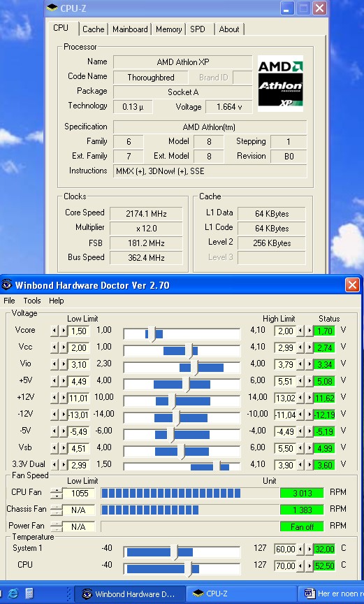The image size is (364, 604).
Task: Click the AMD Athlon XP logo image
Action: pos(280,84)
